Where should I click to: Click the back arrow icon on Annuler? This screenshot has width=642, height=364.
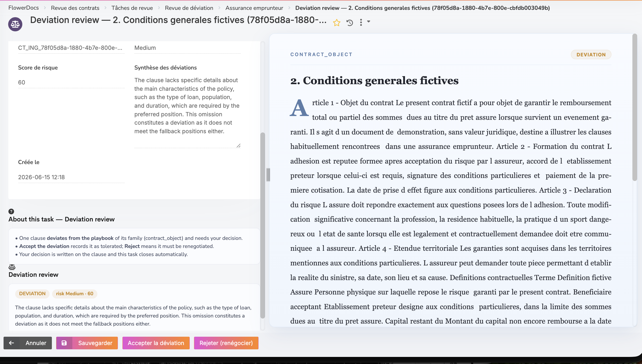click(x=12, y=343)
